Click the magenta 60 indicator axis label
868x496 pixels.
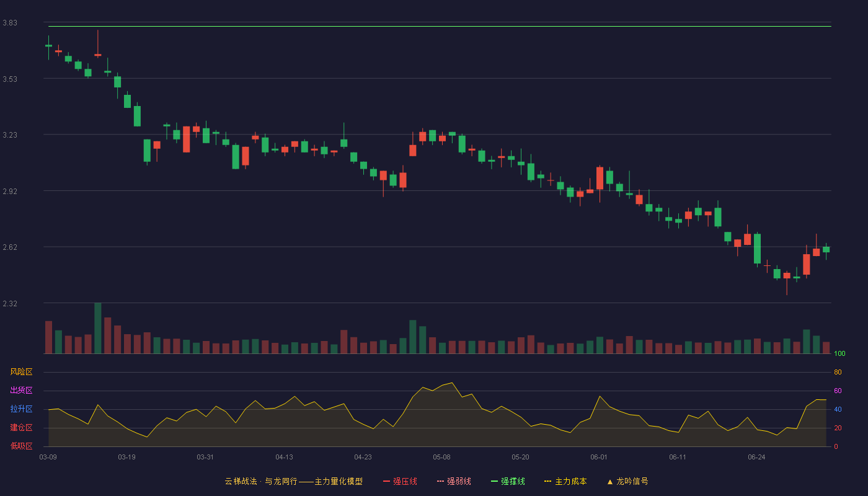(838, 391)
